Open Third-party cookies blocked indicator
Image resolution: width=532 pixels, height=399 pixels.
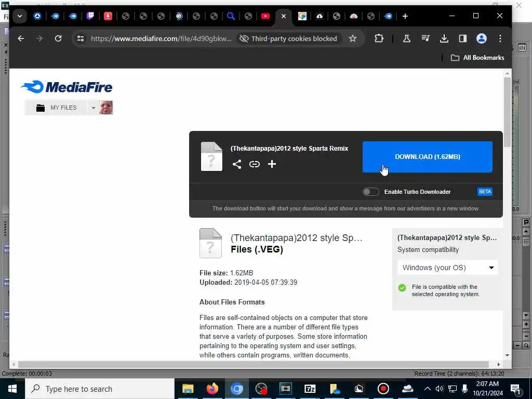[x=288, y=38]
